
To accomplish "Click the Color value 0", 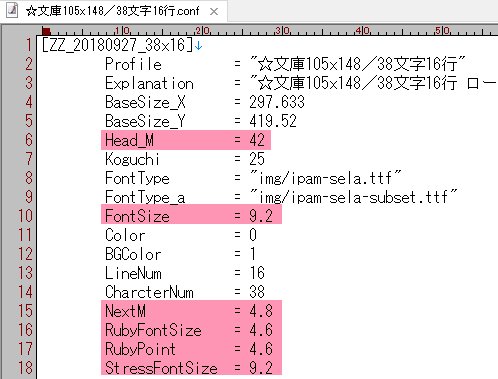I will (x=253, y=235).
